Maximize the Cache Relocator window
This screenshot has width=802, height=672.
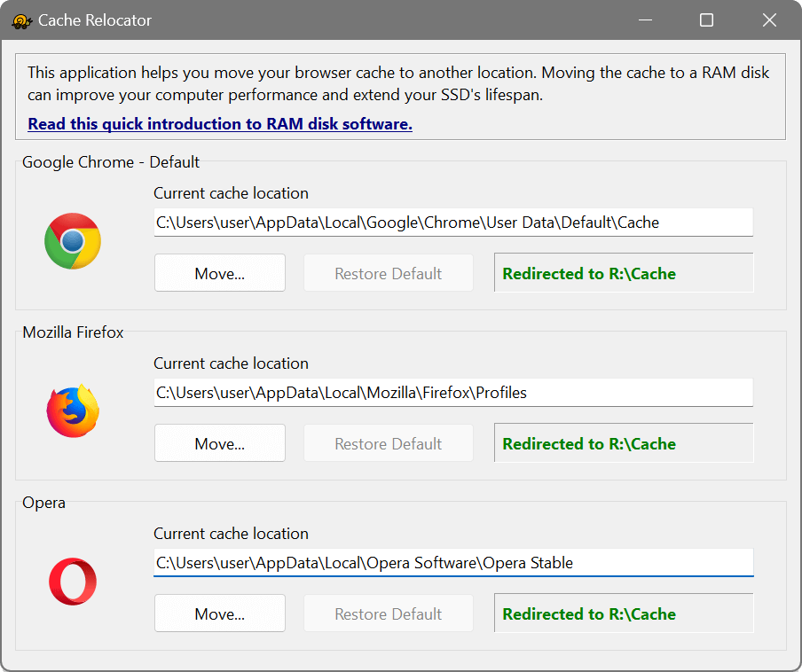tap(706, 20)
